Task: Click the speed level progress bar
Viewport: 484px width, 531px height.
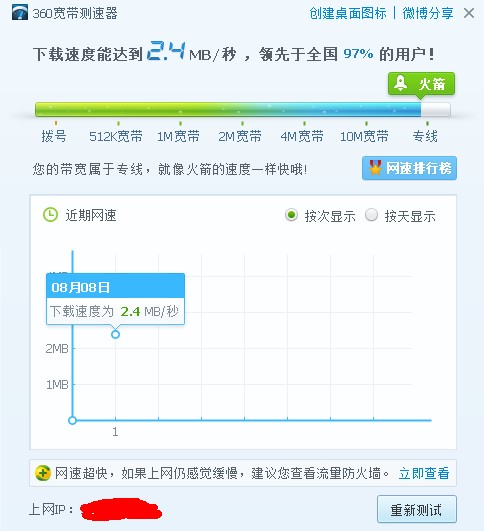Action: point(243,109)
